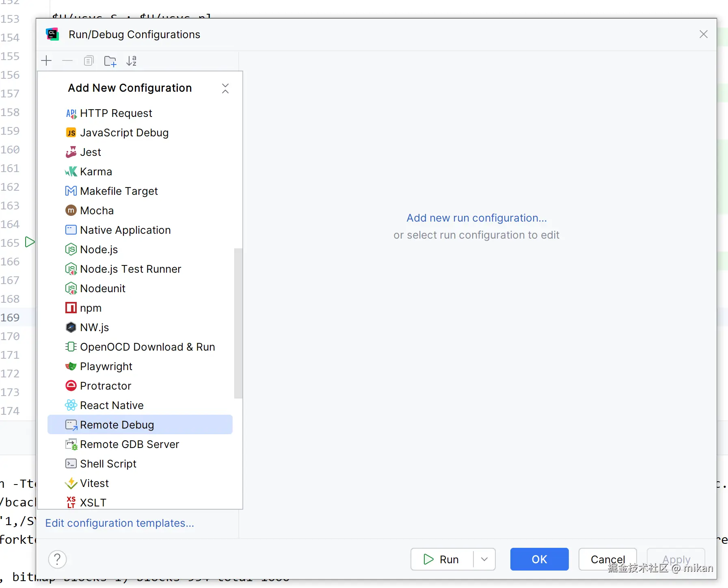Click the Native Application icon
Screen dimensions: 728x588
point(71,230)
